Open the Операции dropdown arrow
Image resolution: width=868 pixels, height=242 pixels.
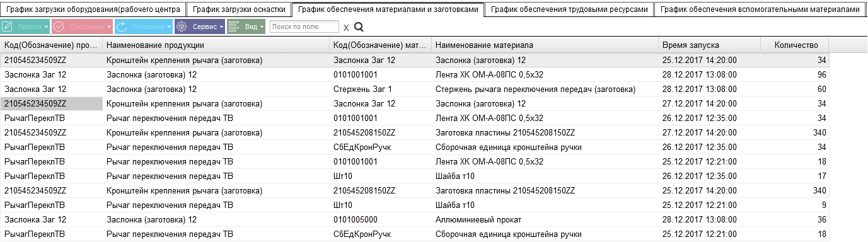click(x=169, y=27)
